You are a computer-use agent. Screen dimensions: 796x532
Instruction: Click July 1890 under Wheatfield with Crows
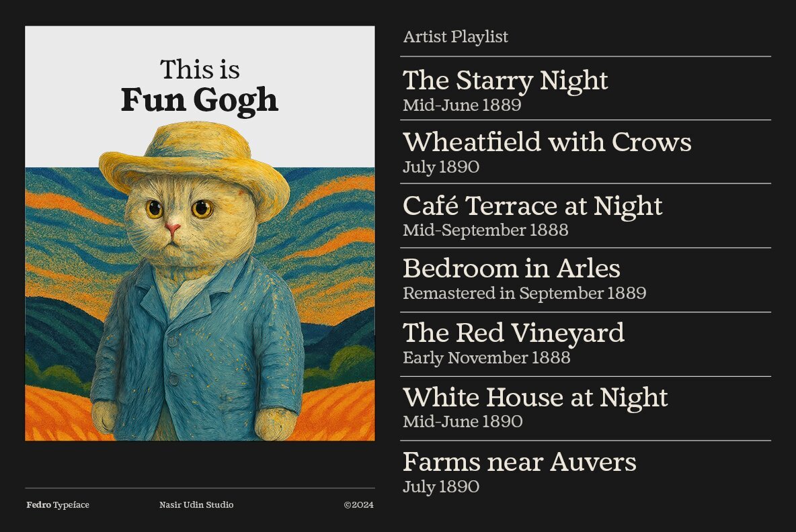pos(441,167)
